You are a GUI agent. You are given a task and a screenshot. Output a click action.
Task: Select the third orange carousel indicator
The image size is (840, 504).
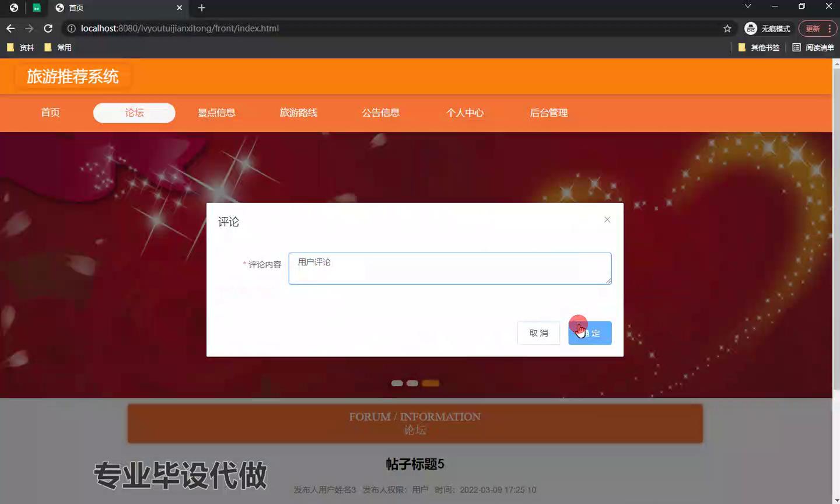tap(430, 383)
